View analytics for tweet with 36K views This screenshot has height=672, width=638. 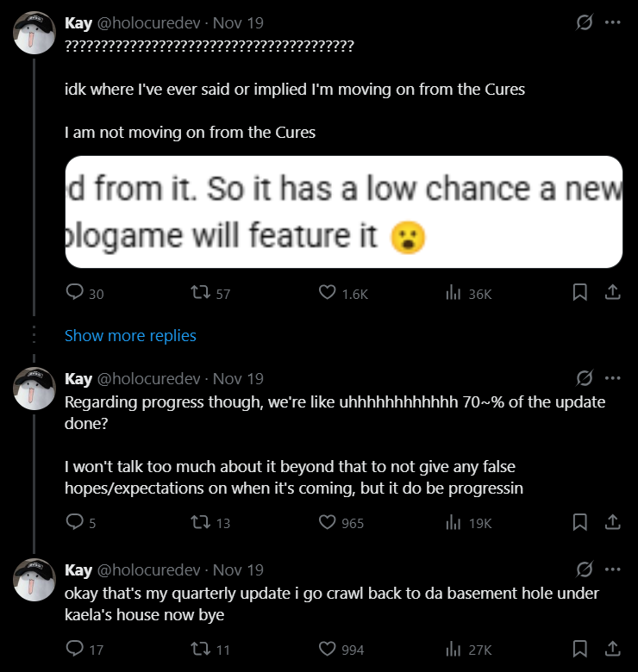tap(453, 294)
